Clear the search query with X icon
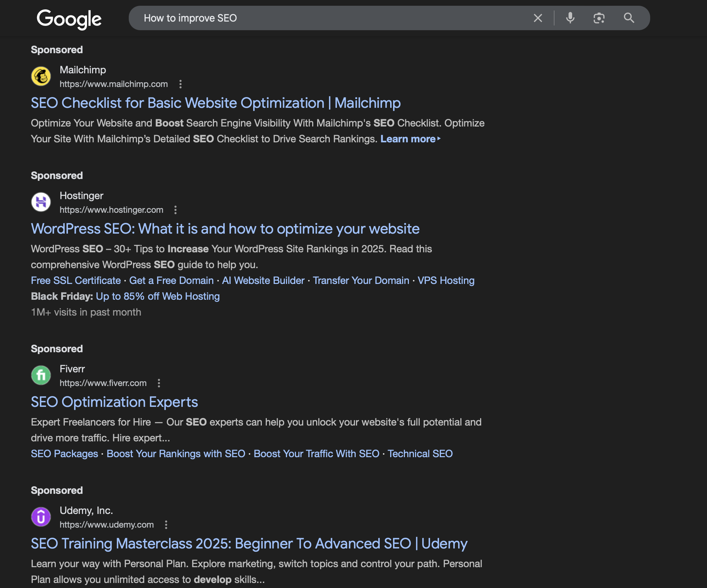 click(x=538, y=18)
